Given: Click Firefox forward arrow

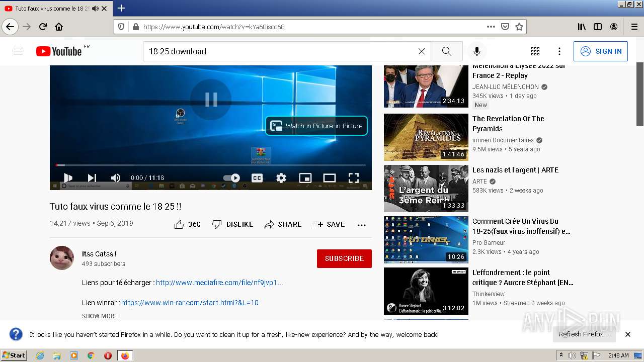Looking at the screenshot, I should [27, 27].
